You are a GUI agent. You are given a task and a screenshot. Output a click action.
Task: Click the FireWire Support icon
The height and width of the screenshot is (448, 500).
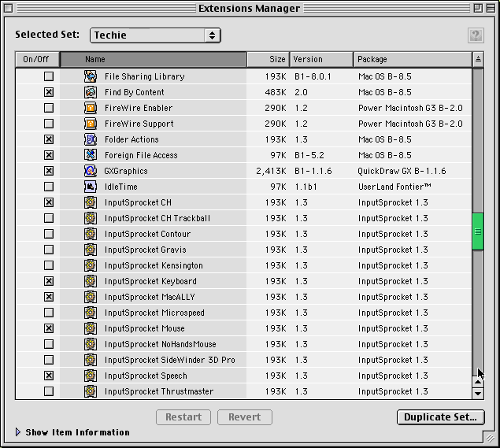(91, 124)
